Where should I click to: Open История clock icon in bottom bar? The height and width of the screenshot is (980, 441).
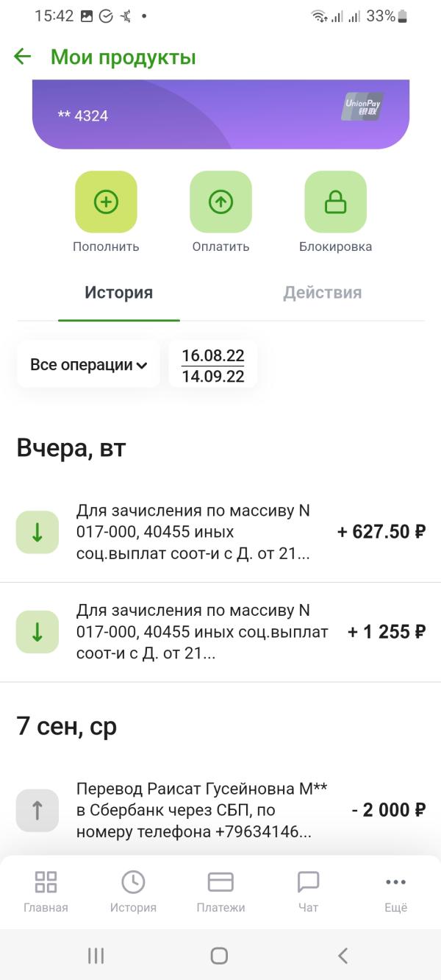pos(133,891)
